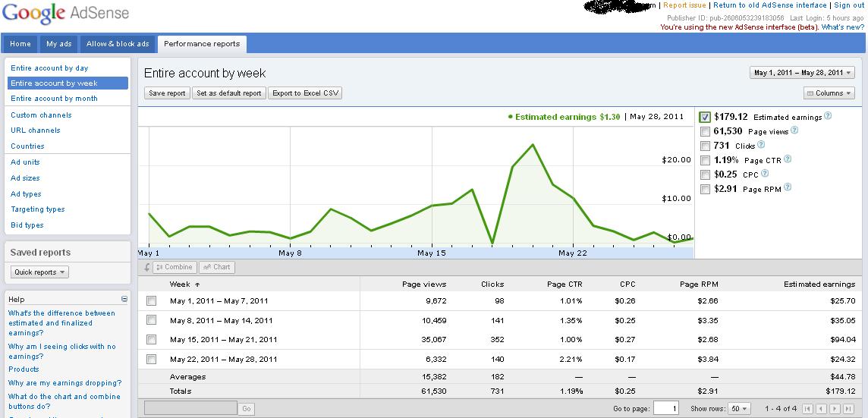Open the date range dropdown
The width and height of the screenshot is (868, 418).
pyautogui.click(x=802, y=73)
